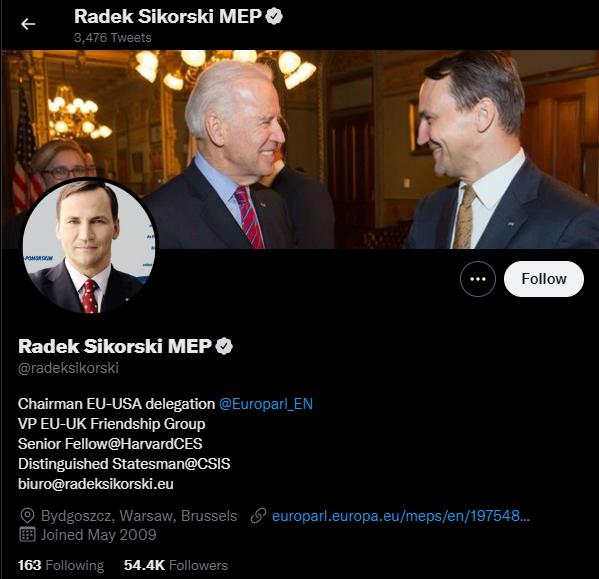Screen dimensions: 599x579
Task: Click the Radek Sikorski MEP header title
Action: click(168, 17)
